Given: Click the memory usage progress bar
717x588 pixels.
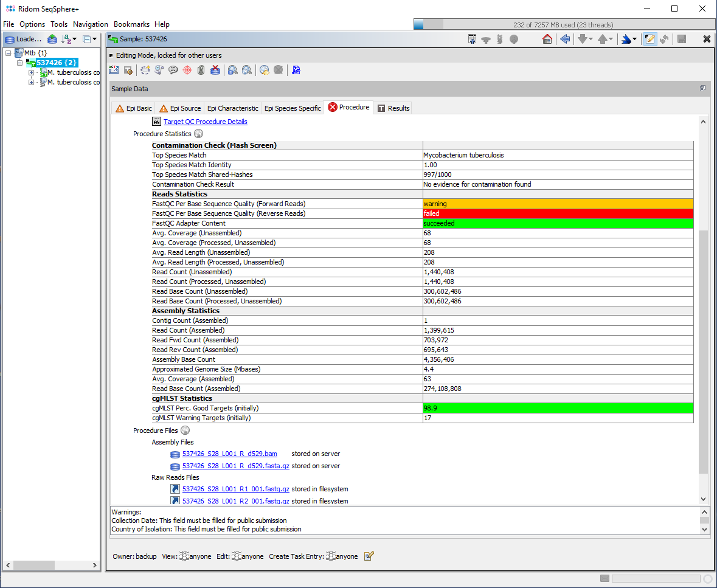Looking at the screenshot, I should pos(563,25).
